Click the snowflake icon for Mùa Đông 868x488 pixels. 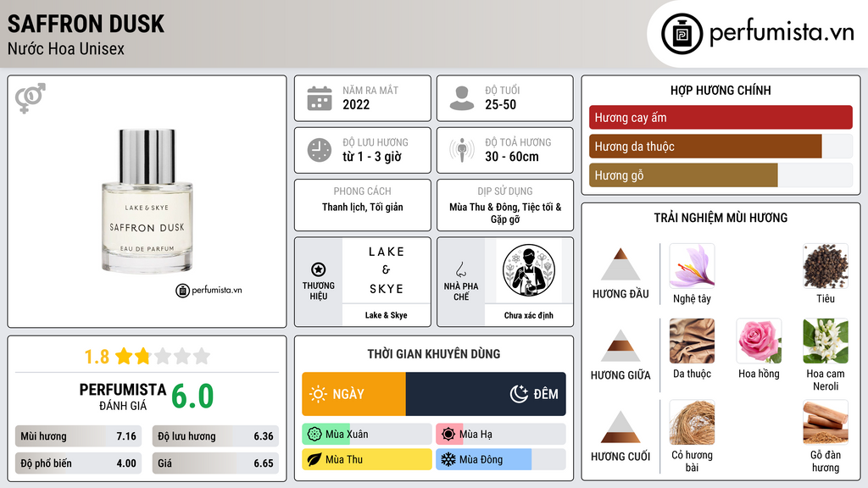(x=448, y=459)
